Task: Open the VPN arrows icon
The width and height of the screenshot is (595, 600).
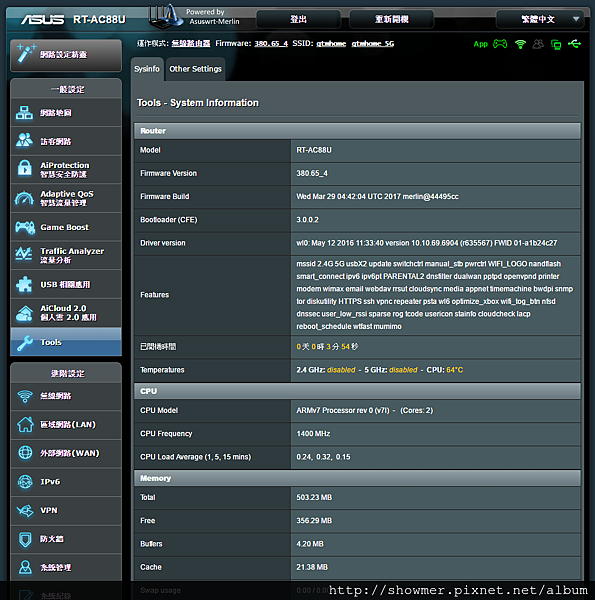Action: pos(25,510)
